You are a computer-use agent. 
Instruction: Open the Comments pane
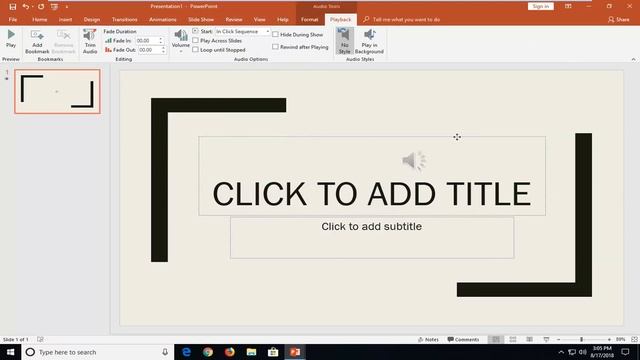pos(463,340)
